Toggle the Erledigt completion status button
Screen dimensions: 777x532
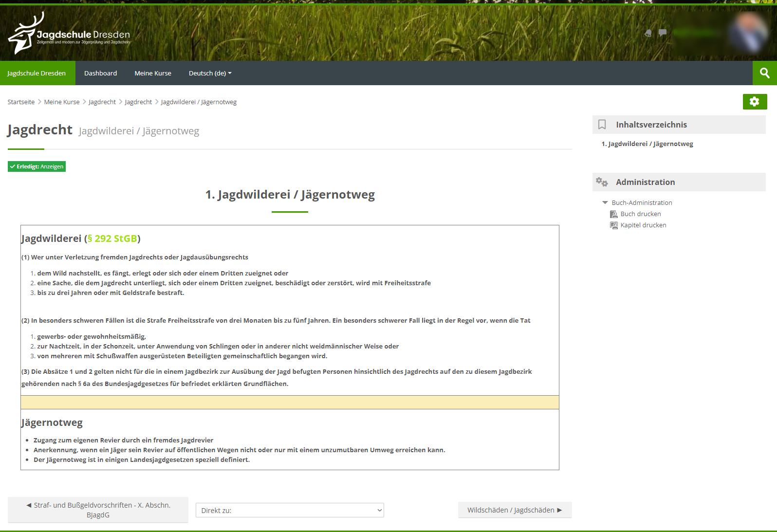[x=37, y=166]
